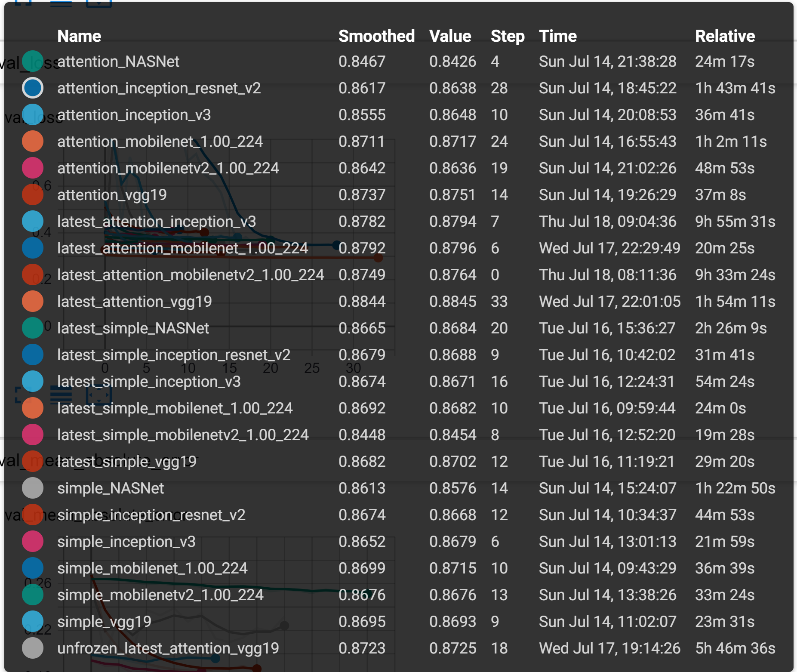Click the data-download list icon beneath val_loss chart
Image resolution: width=797 pixels, height=672 pixels.
tap(61, 394)
